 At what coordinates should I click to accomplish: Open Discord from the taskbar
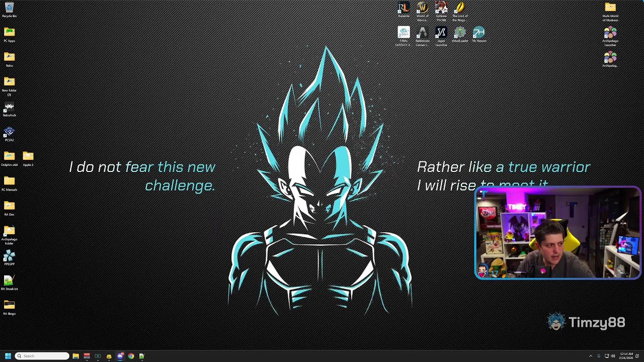pos(120,356)
